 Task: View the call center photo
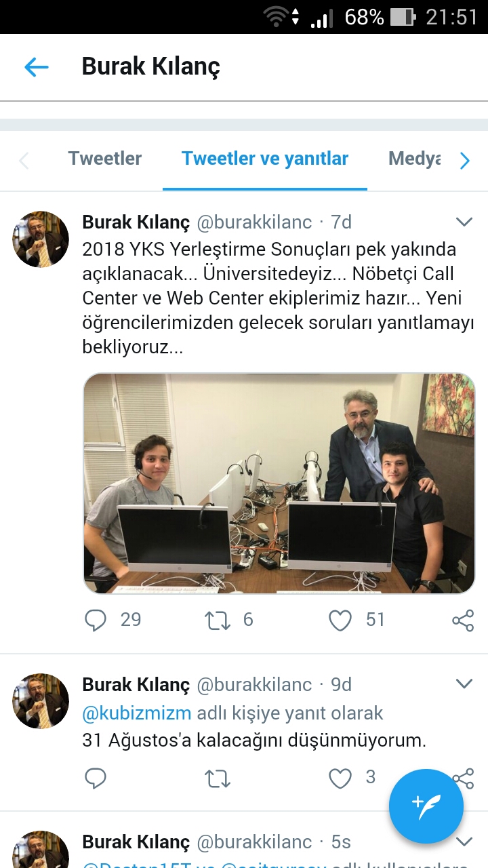pyautogui.click(x=279, y=483)
